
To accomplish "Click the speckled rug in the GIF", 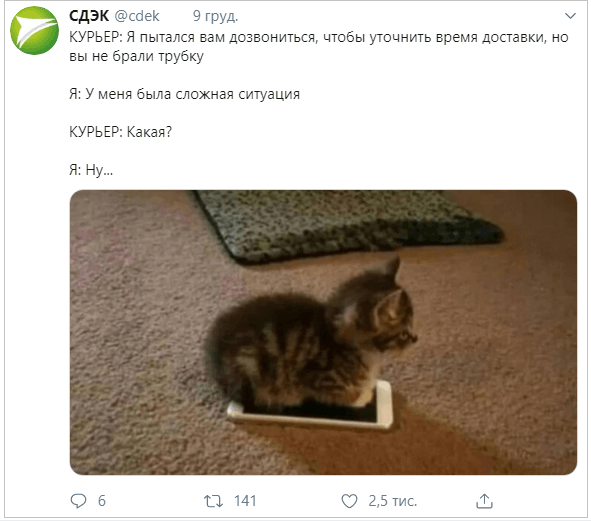I will 349,225.
